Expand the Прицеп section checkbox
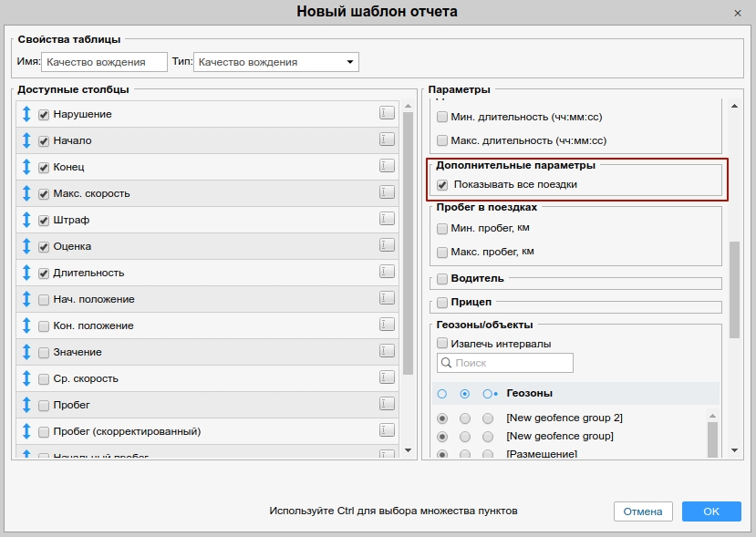This screenshot has width=756, height=537. (442, 303)
